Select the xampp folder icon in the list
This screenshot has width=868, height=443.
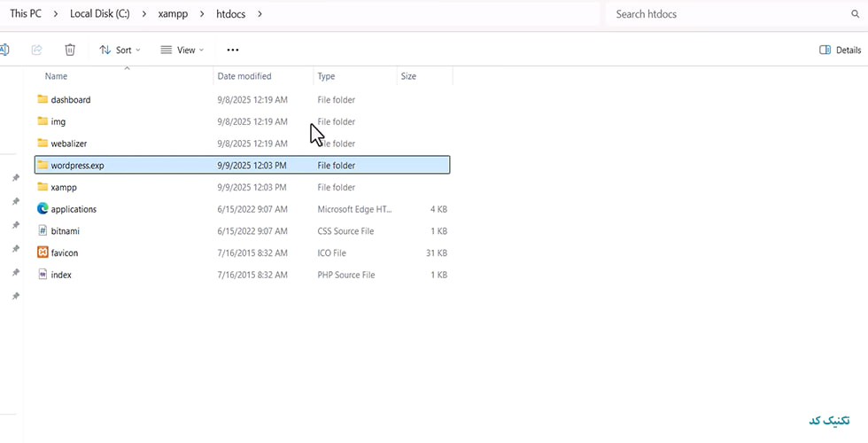click(x=43, y=187)
